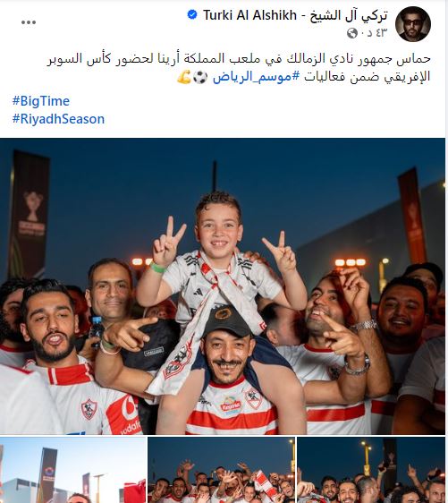Open the bottom-right night crowd thumbnail
Screen dimensions: 448x503
coord(371,470)
